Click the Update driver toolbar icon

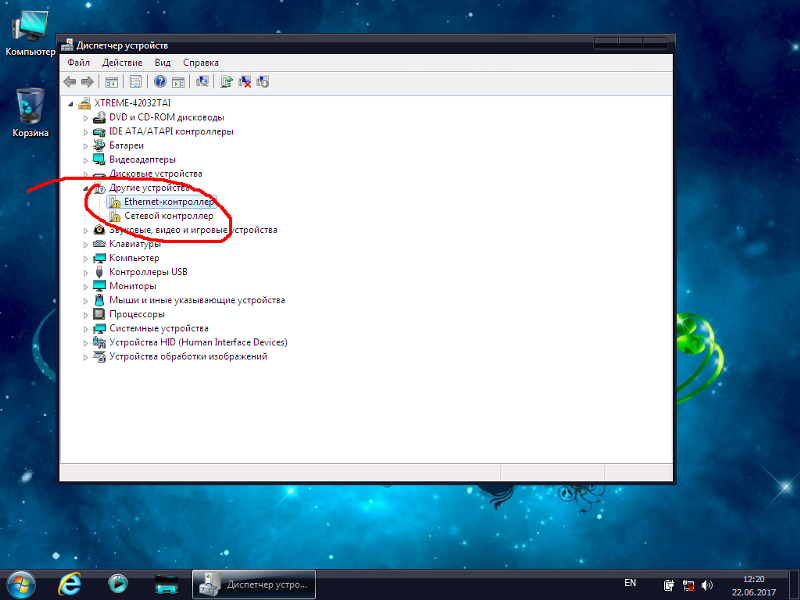[x=227, y=82]
